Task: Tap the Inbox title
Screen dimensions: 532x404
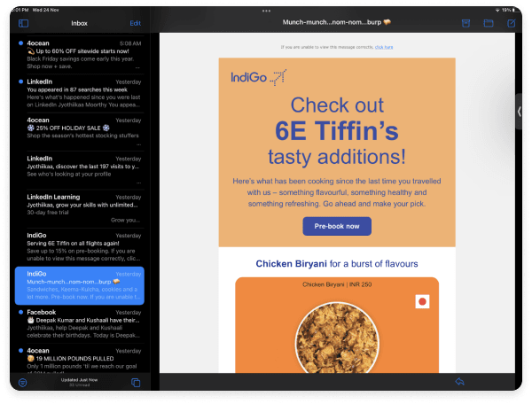Action: (80, 23)
